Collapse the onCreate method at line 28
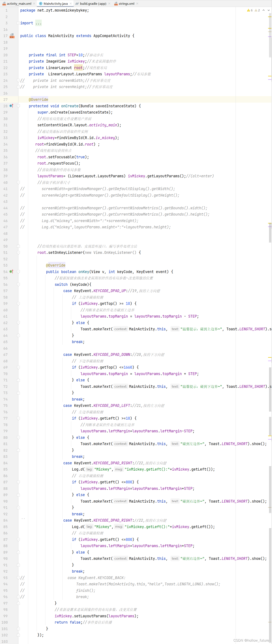 [x=18, y=106]
